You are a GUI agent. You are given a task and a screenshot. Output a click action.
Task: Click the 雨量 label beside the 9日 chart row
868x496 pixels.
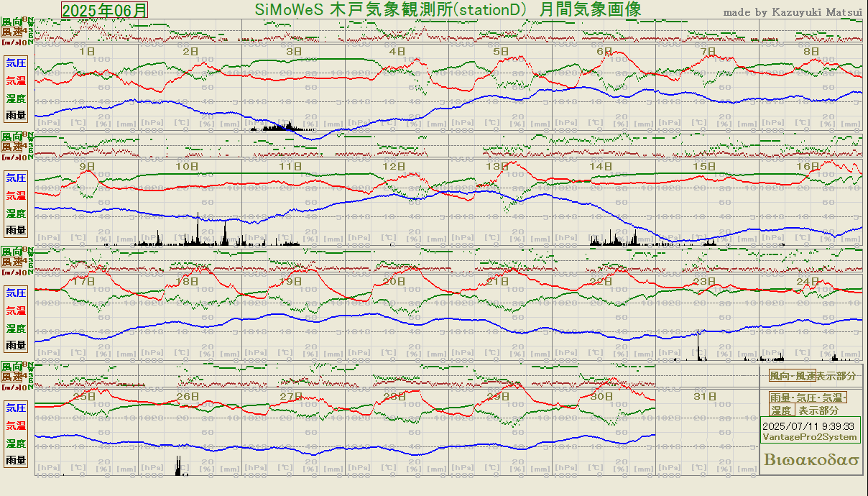pos(17,231)
